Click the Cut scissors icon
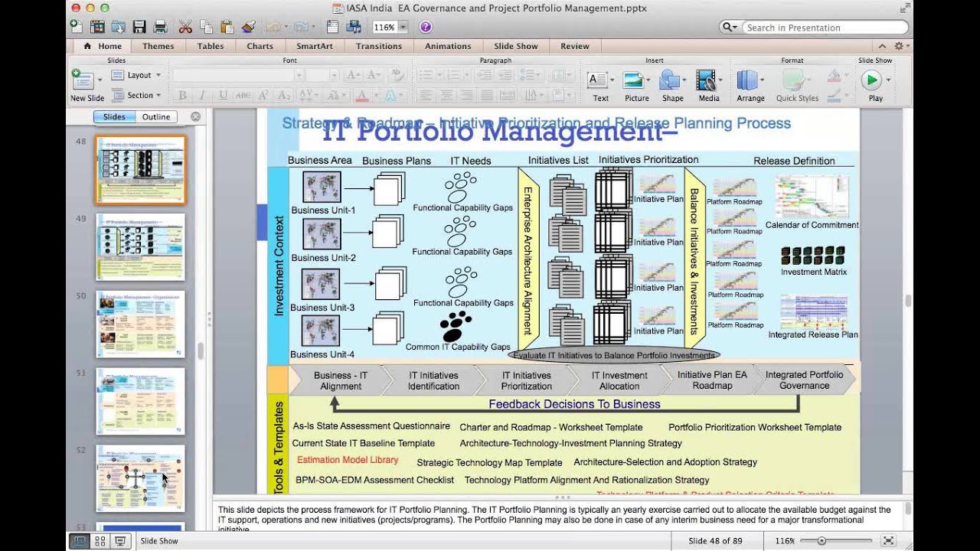Image resolution: width=980 pixels, height=551 pixels. [185, 27]
